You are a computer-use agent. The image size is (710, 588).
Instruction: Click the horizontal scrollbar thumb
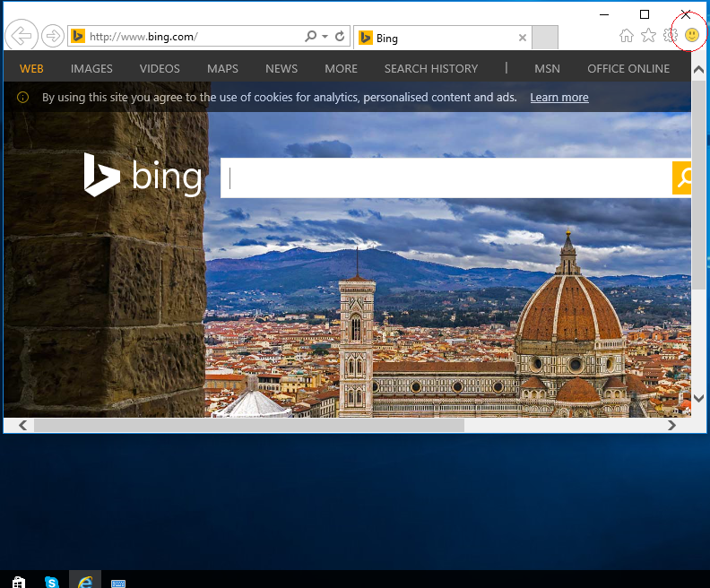tap(249, 425)
